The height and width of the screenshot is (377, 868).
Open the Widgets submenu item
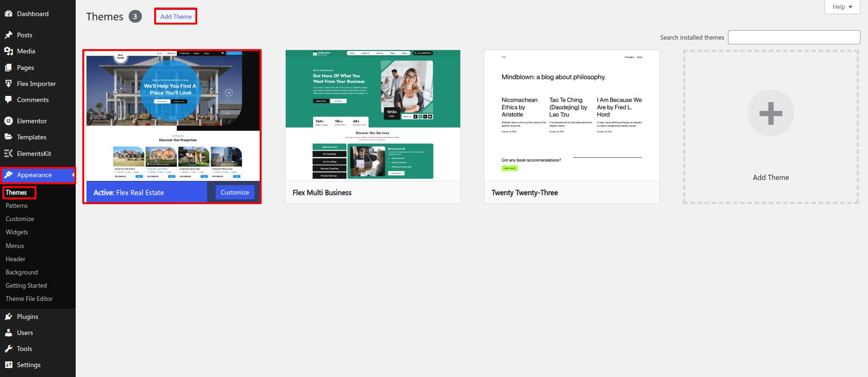click(x=17, y=232)
